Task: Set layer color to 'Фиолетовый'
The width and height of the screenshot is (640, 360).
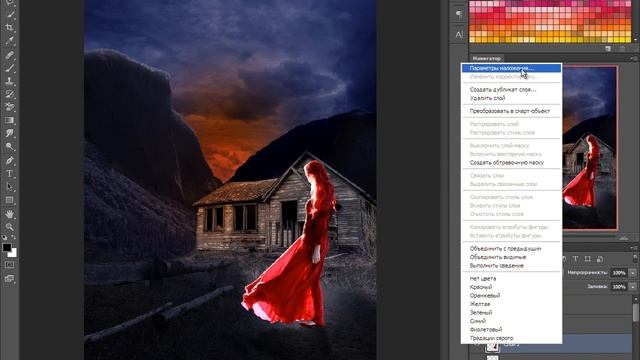Action: tap(511, 329)
